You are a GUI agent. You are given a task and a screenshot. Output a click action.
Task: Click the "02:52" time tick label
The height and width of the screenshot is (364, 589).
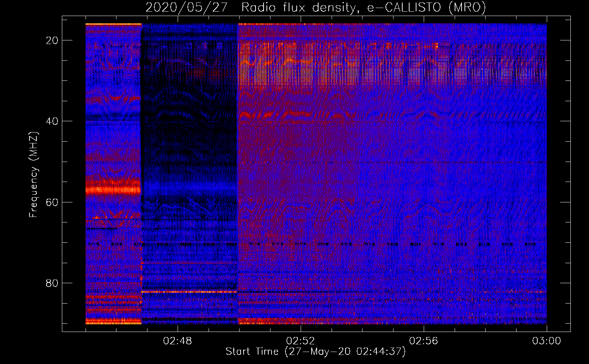click(x=301, y=341)
